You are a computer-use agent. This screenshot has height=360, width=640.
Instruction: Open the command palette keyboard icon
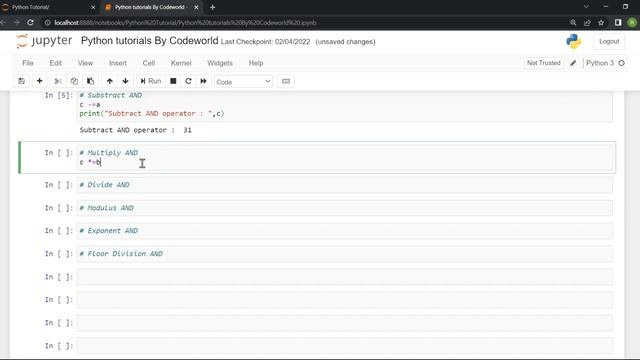(286, 81)
